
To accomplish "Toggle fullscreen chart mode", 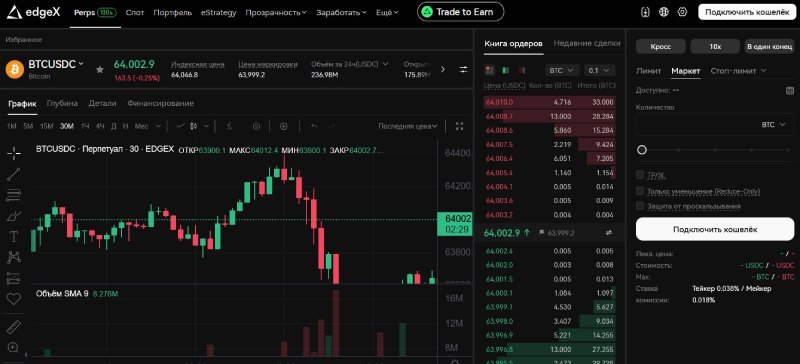I will point(459,126).
